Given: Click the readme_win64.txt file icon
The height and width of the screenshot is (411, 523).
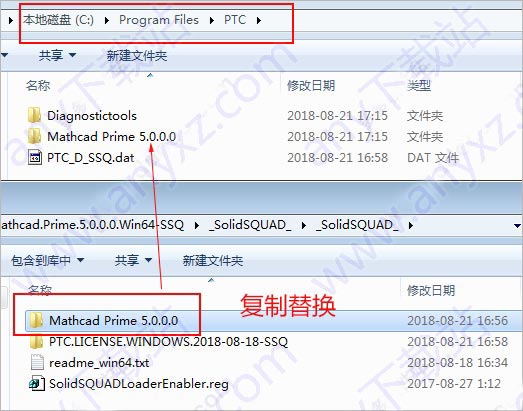Looking at the screenshot, I should pos(37,362).
